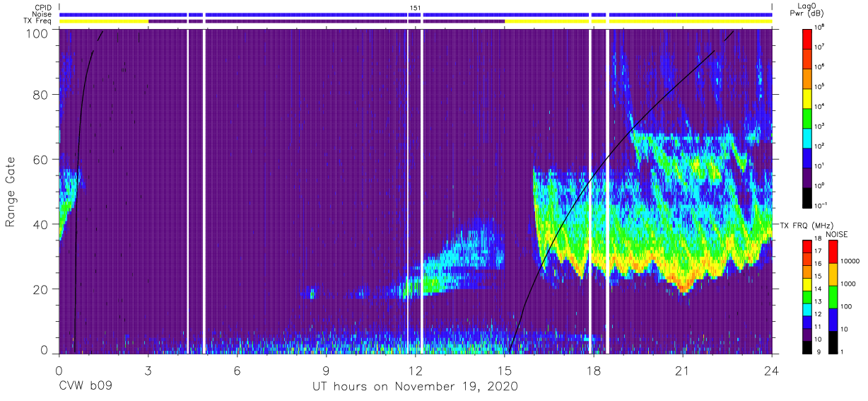The image size is (868, 401).
Task: Pick blue segment of NOISE color bar
Action: [x=833, y=320]
